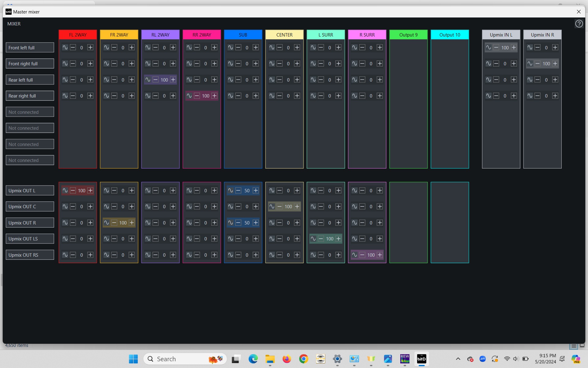Increase Upmix OUT R level in SUB column
This screenshot has height=368, width=588.
point(256,223)
